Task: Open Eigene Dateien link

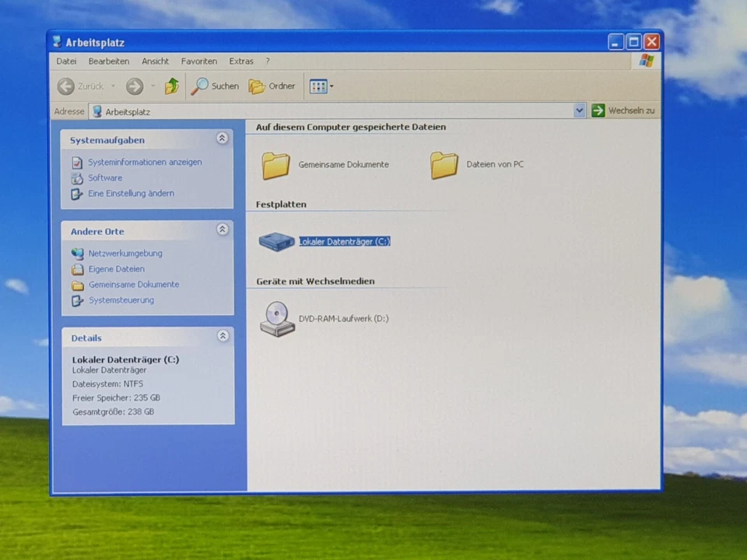Action: coord(116,269)
